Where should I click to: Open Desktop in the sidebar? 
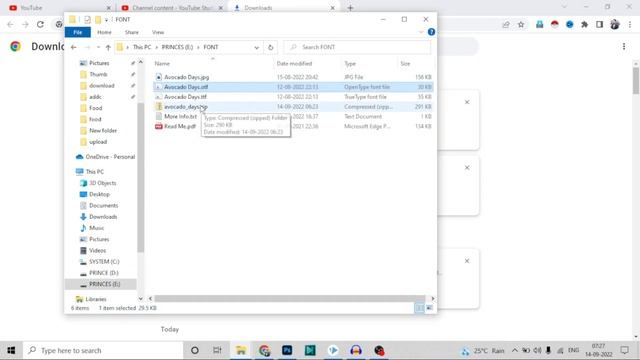(99, 194)
